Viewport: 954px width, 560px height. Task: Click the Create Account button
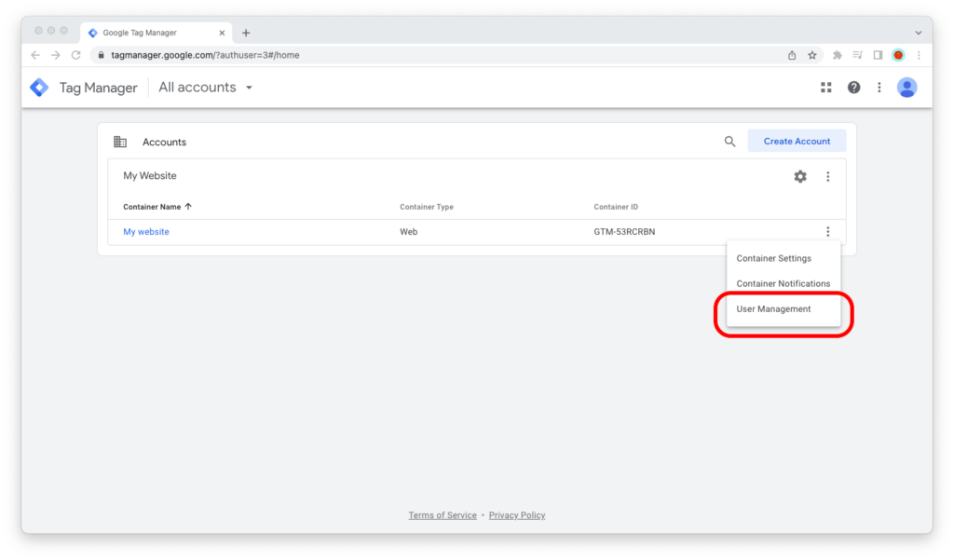(797, 142)
